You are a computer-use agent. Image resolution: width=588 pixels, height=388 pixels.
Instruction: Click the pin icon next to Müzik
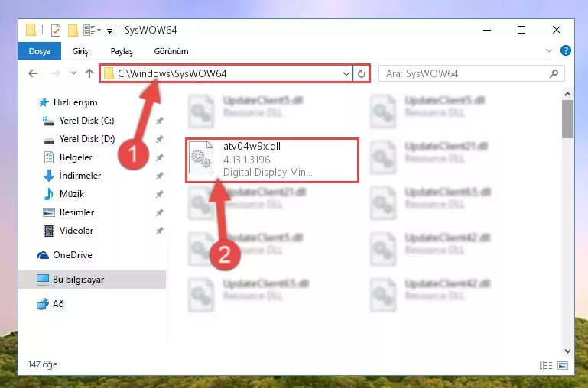(160, 194)
